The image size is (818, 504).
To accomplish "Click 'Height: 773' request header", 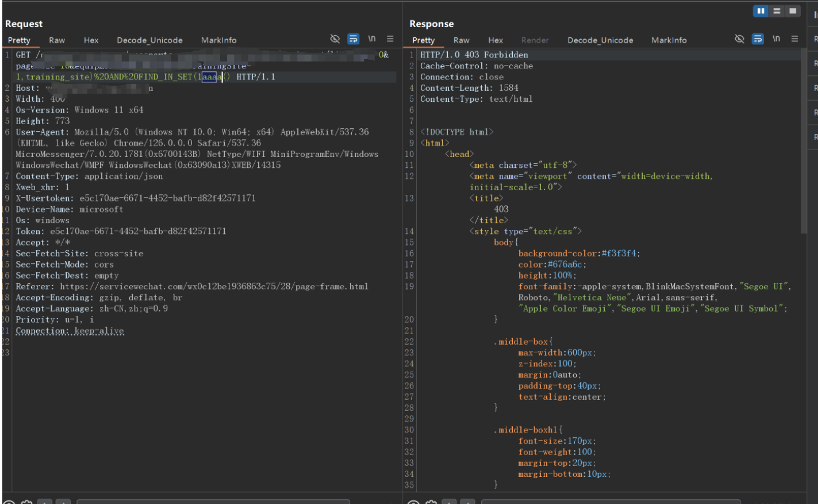I will point(43,121).
